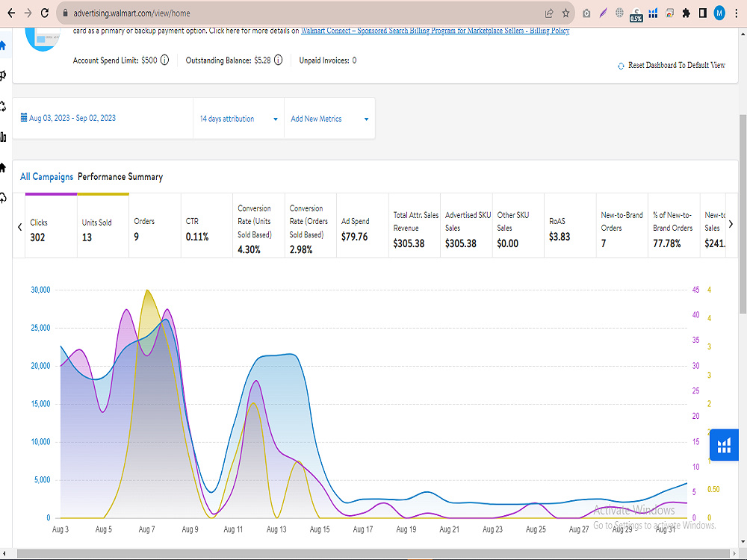Open the sidebar bar-chart reports icon
This screenshot has width=747, height=560.
3,137
